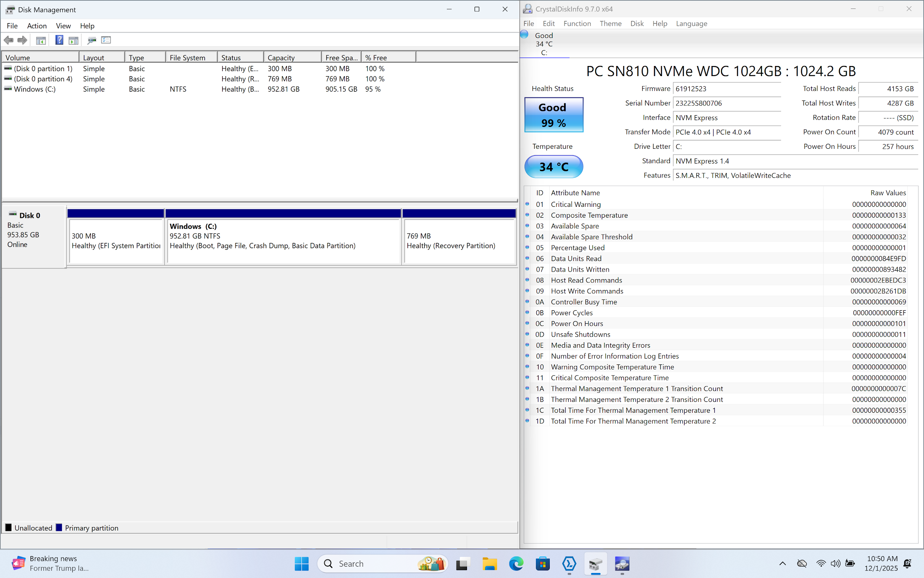The width and height of the screenshot is (924, 578).
Task: Click the checklist settings toolbar icon
Action: [x=106, y=40]
